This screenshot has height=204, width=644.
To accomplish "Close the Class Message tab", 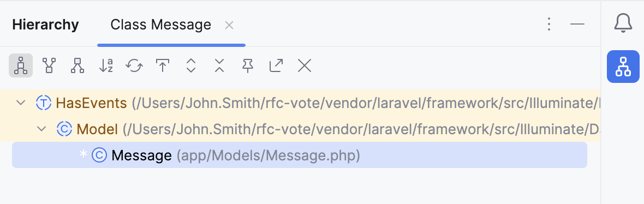I will pyautogui.click(x=229, y=26).
